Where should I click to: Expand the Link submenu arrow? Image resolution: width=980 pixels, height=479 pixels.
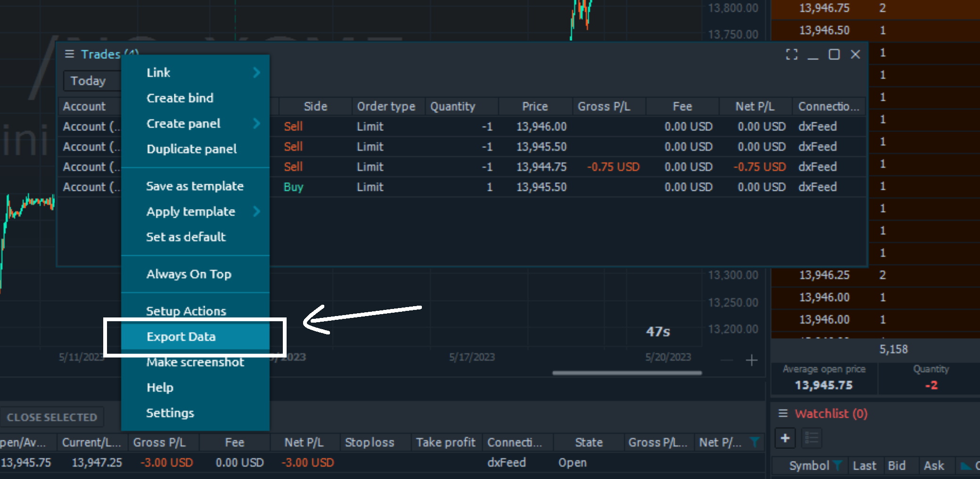256,73
